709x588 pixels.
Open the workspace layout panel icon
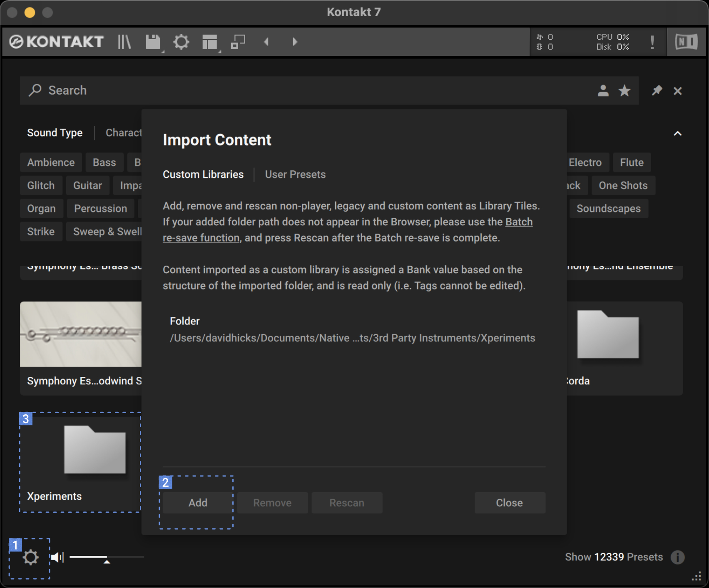[x=210, y=42]
